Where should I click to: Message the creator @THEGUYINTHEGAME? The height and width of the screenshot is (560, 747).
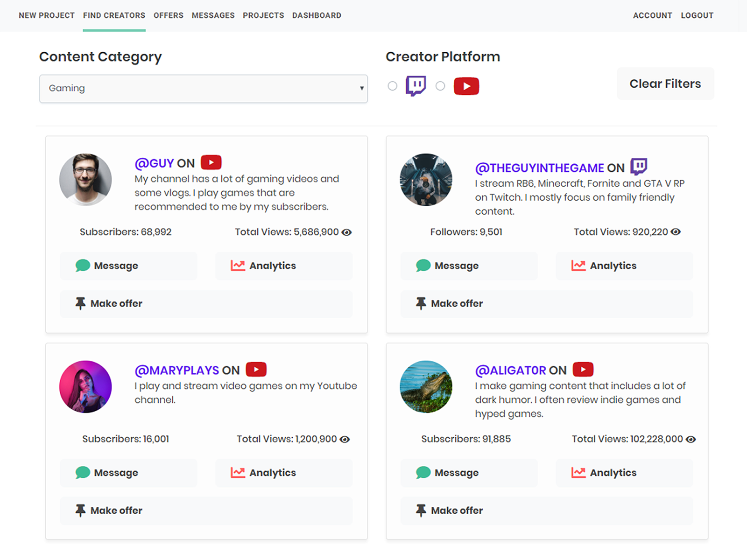469,266
